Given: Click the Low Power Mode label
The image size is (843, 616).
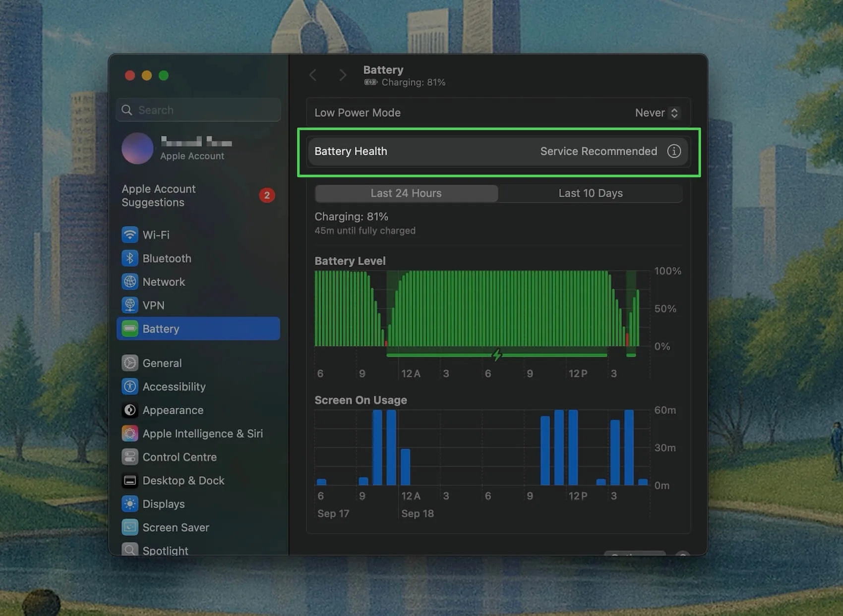Looking at the screenshot, I should tap(358, 112).
